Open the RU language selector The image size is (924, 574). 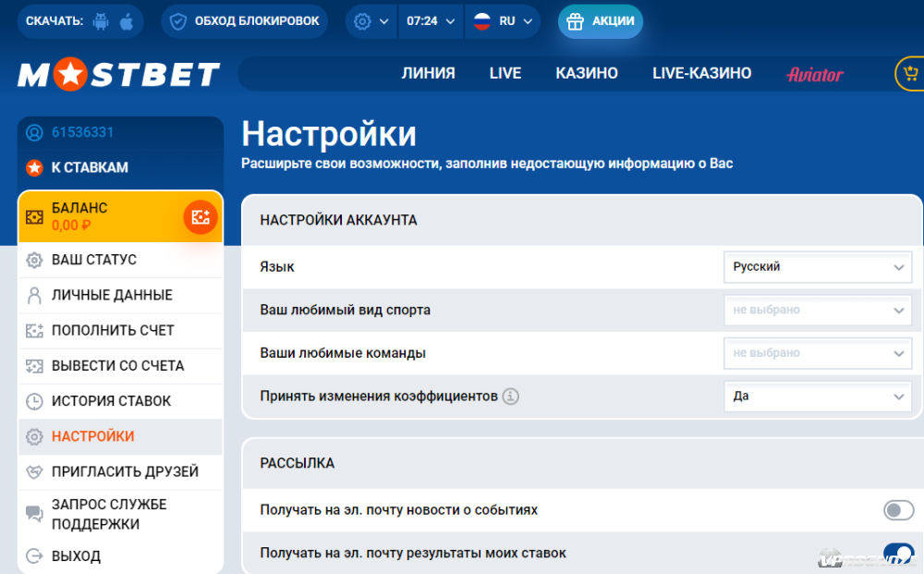pyautogui.click(x=503, y=20)
